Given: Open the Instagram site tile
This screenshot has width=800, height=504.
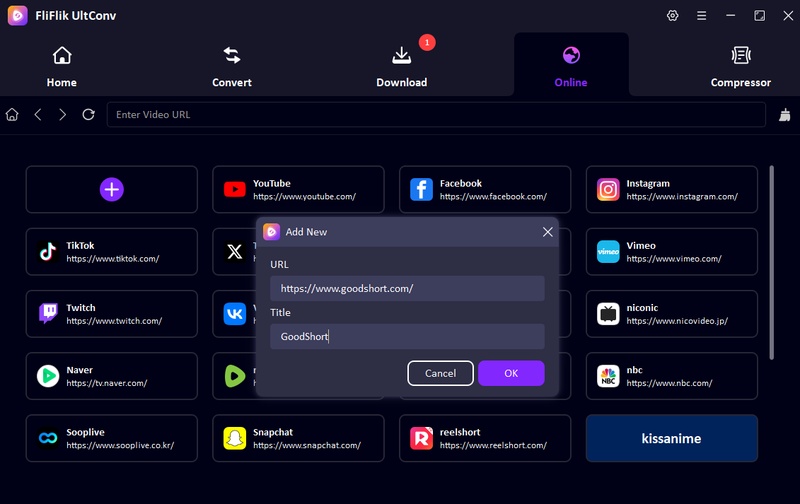Looking at the screenshot, I should coord(671,190).
